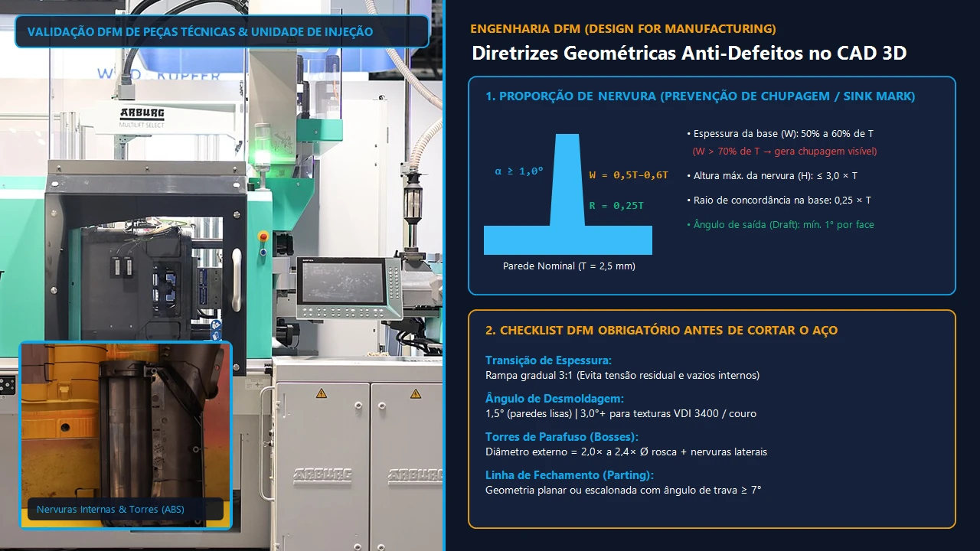The image size is (980, 551).
Task: Click the 'R = 0,25T' label
Action: [616, 206]
